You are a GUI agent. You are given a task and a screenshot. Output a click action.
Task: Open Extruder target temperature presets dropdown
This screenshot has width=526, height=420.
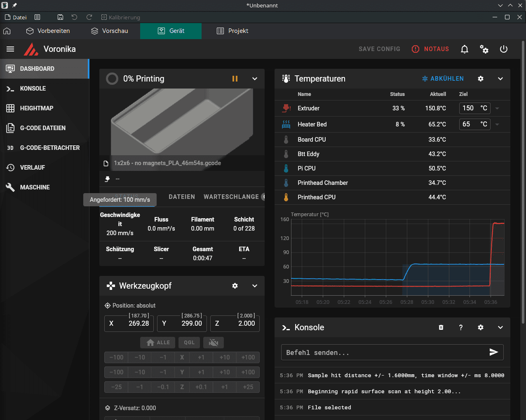[x=497, y=108]
